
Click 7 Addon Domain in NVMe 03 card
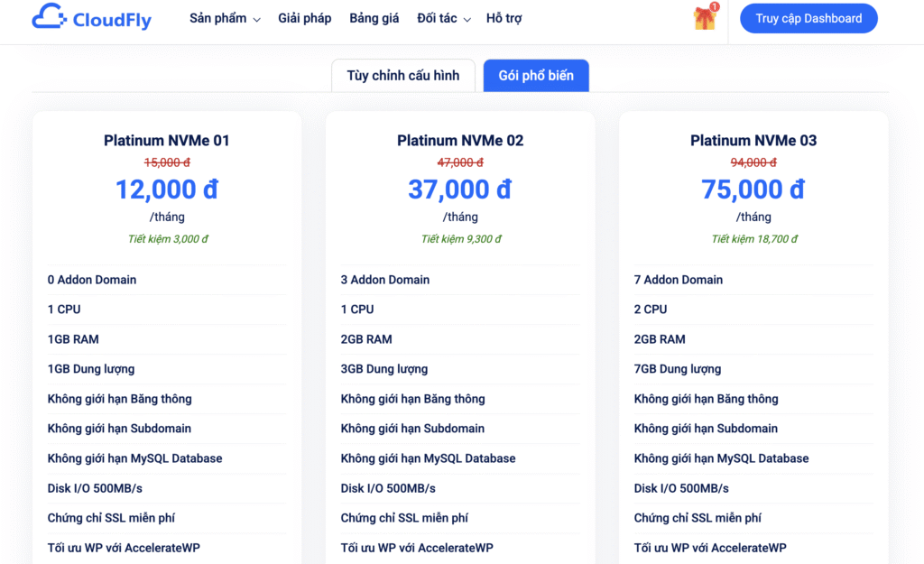(679, 280)
